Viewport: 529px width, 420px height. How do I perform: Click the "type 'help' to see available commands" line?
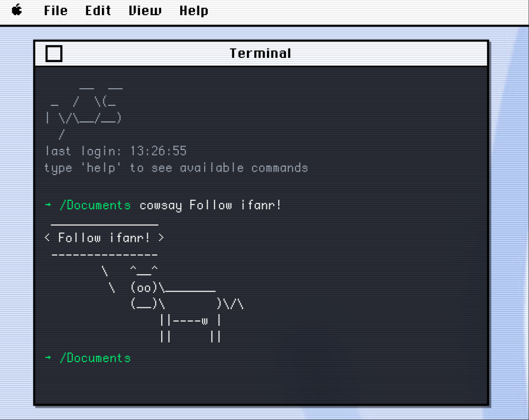click(x=176, y=168)
